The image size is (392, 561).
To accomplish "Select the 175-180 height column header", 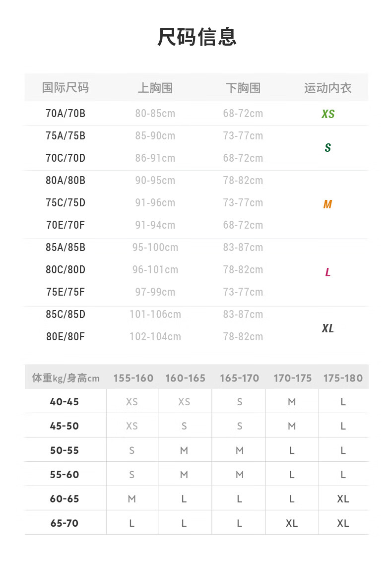I will pos(343,378).
